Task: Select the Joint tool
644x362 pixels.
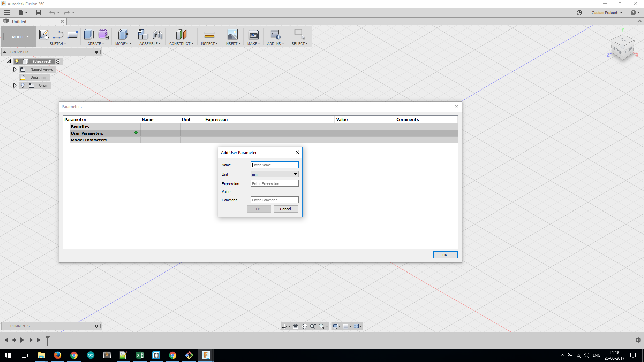Action: (x=158, y=34)
